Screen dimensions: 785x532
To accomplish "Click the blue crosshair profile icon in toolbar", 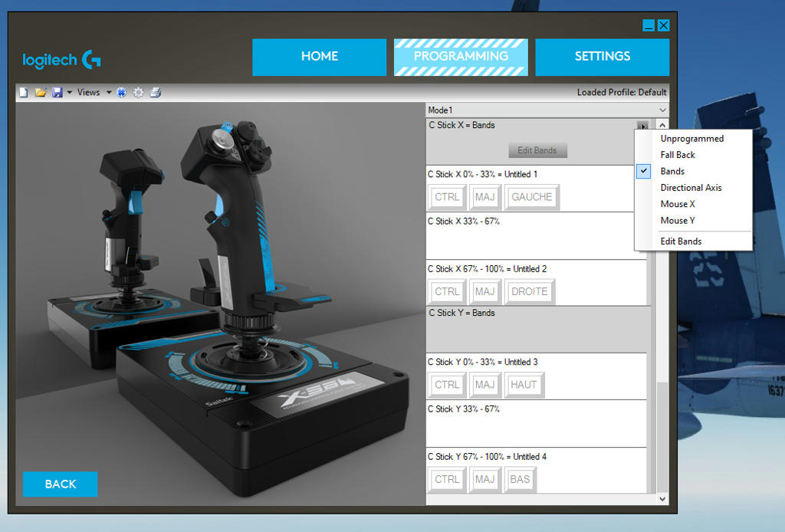I will (122, 93).
